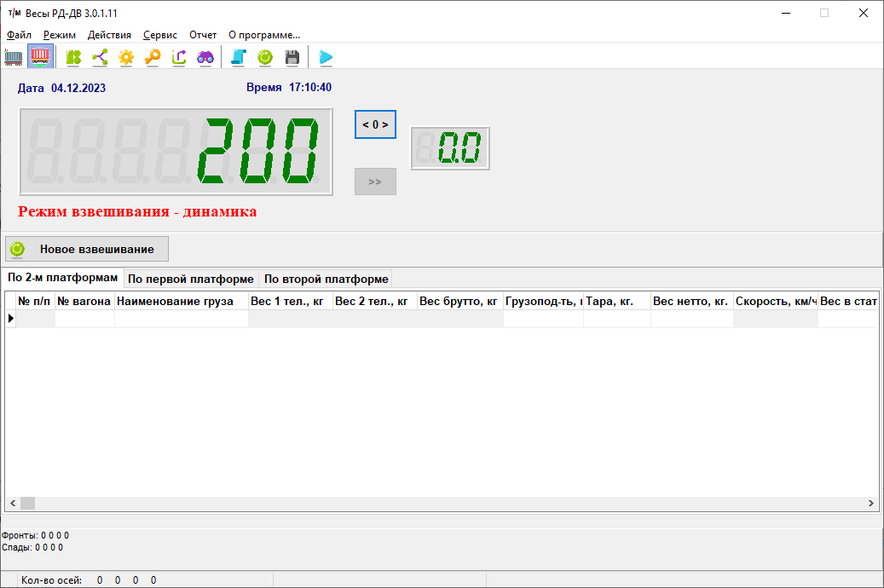
Task: Switch to the По второй платформе tab
Action: [326, 279]
